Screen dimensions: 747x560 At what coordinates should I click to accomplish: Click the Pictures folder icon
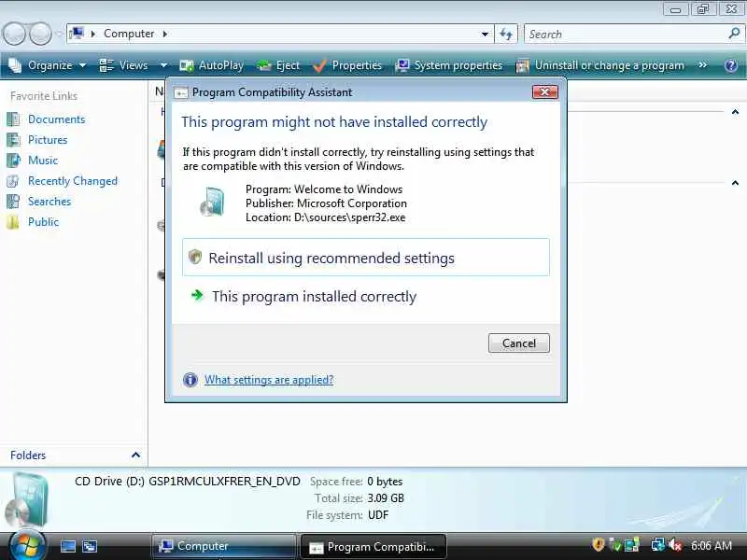(13, 139)
